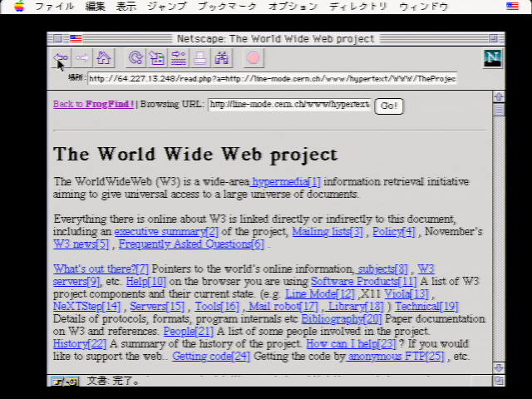Click the 文書: 完了。 status text

tap(114, 381)
